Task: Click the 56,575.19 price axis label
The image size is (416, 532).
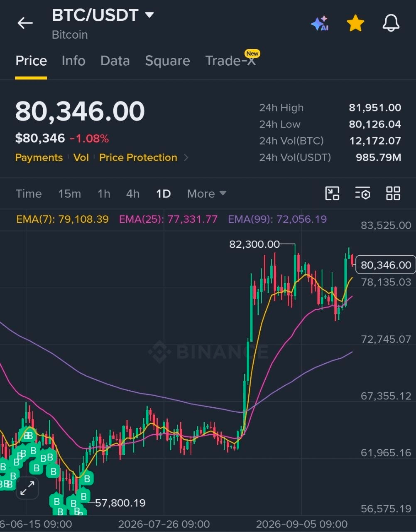Action: click(386, 509)
